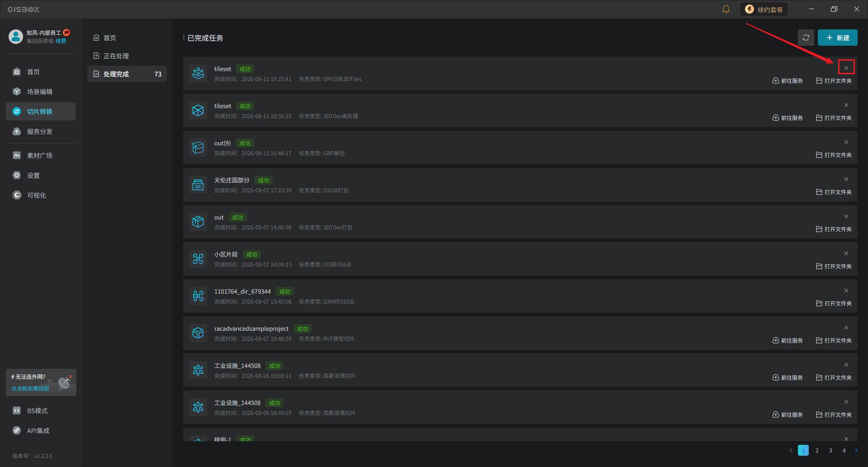Open 设置 in the sidebar

[x=41, y=175]
